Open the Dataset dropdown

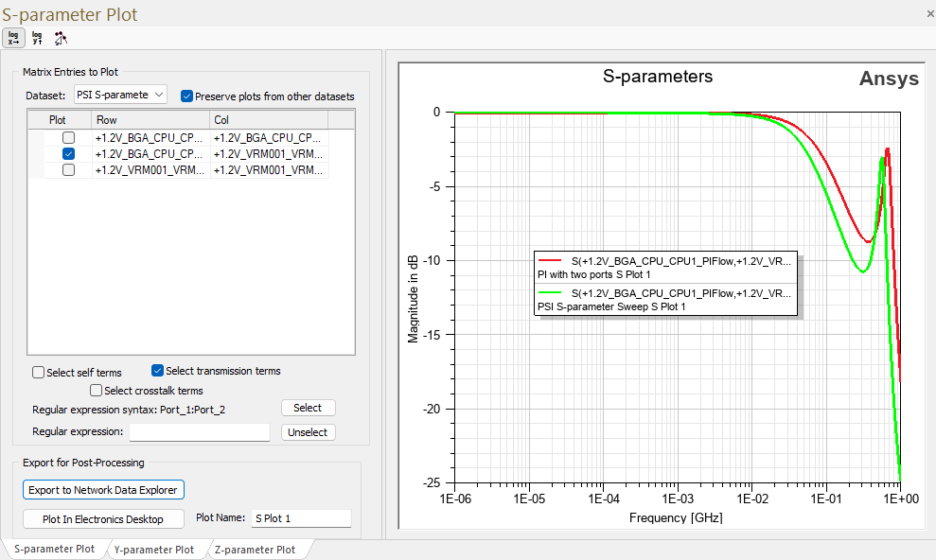tap(119, 95)
